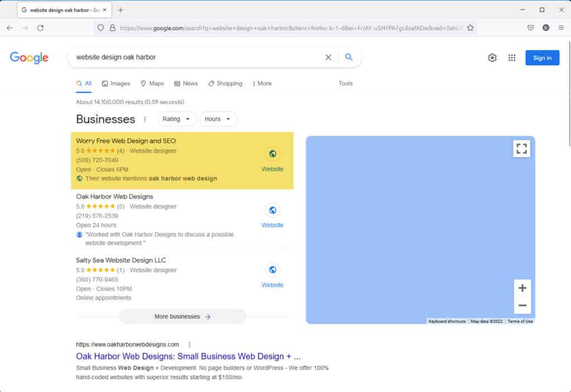The height and width of the screenshot is (392, 571).
Task: Click the phone number (360) 770-9465
Action: coord(97,279)
